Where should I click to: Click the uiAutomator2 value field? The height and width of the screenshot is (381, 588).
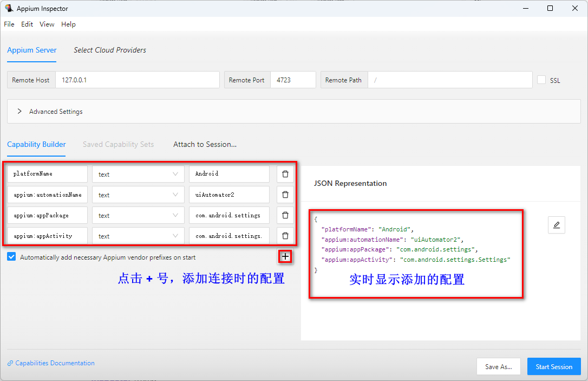229,195
